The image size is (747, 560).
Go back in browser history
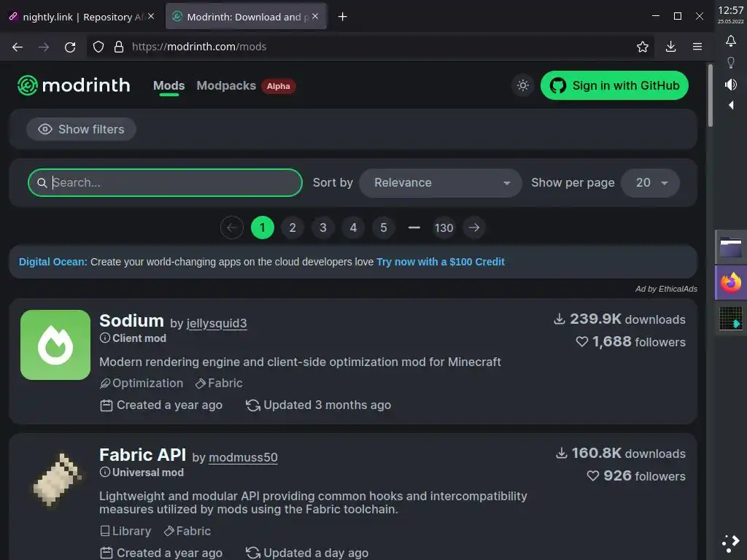(18, 47)
